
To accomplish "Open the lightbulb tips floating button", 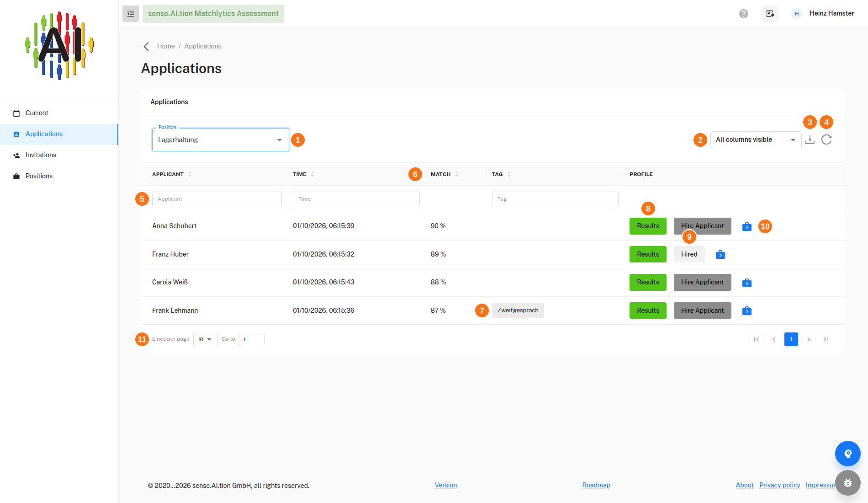I will tap(848, 454).
